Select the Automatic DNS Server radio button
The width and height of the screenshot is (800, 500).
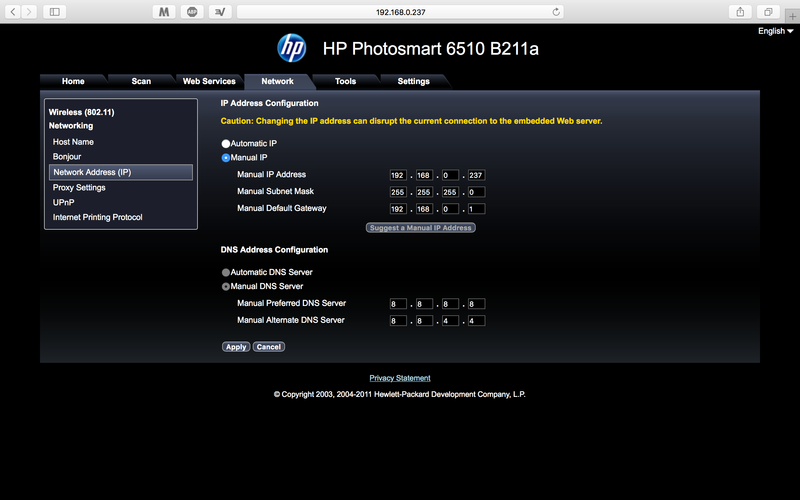click(x=226, y=272)
